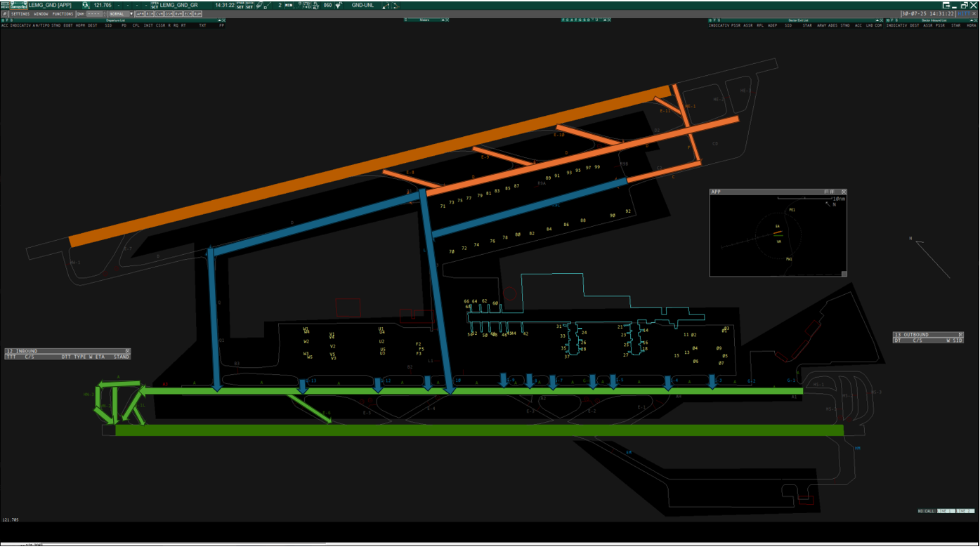Collapse the Departure List panel arrow
The height and width of the screenshot is (549, 980).
click(218, 20)
